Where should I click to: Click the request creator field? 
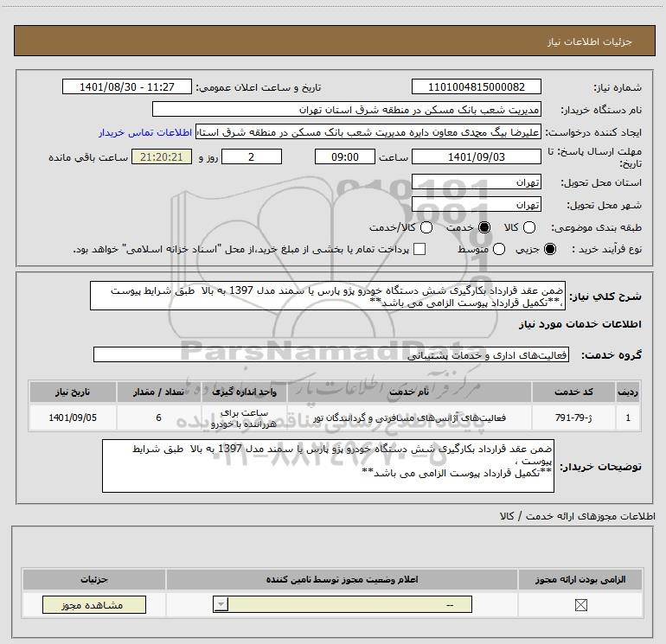coord(368,132)
